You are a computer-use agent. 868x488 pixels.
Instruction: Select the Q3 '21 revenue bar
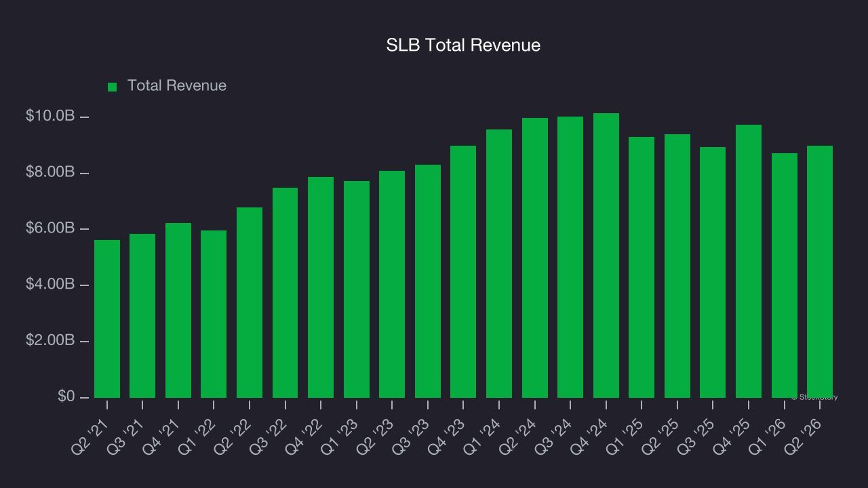pyautogui.click(x=142, y=316)
